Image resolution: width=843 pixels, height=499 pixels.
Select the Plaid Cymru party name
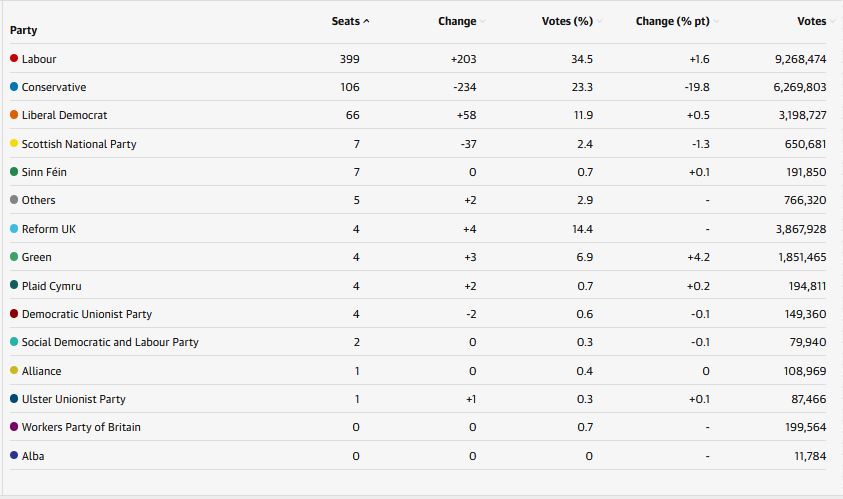(52, 286)
